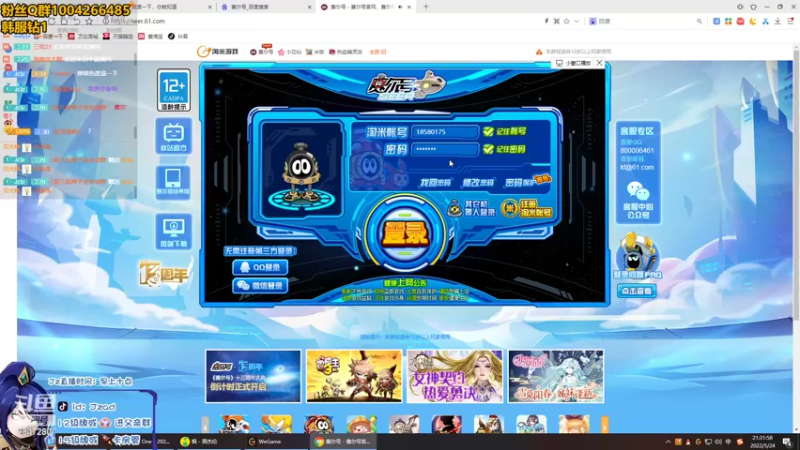
Task: Click the 小窗口播放 small window play button
Action: pos(573,63)
